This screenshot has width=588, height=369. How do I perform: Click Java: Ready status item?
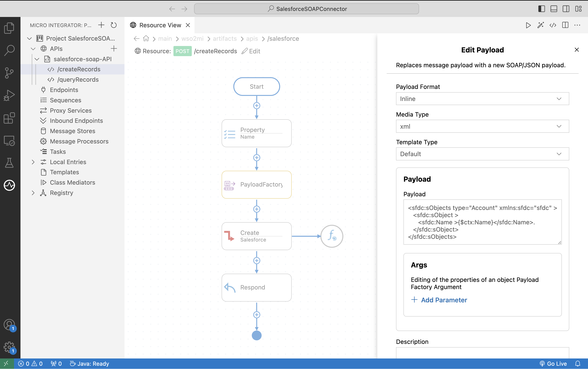89,364
